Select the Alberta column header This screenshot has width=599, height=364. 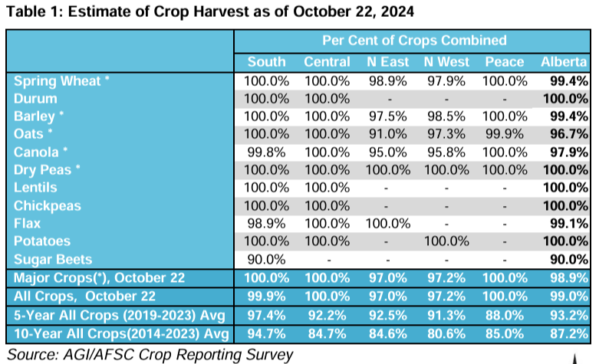click(x=564, y=62)
